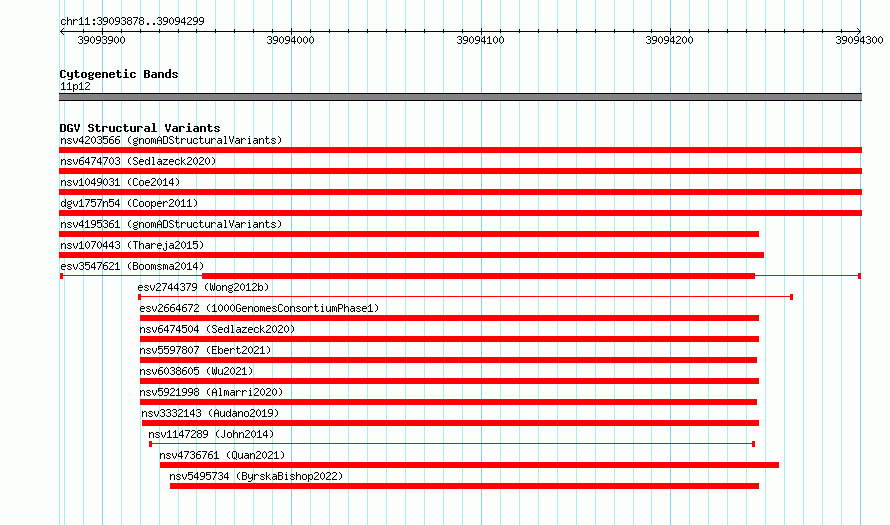The width and height of the screenshot is (890, 525).
Task: Click ruler position 39094000
Action: (x=290, y=40)
